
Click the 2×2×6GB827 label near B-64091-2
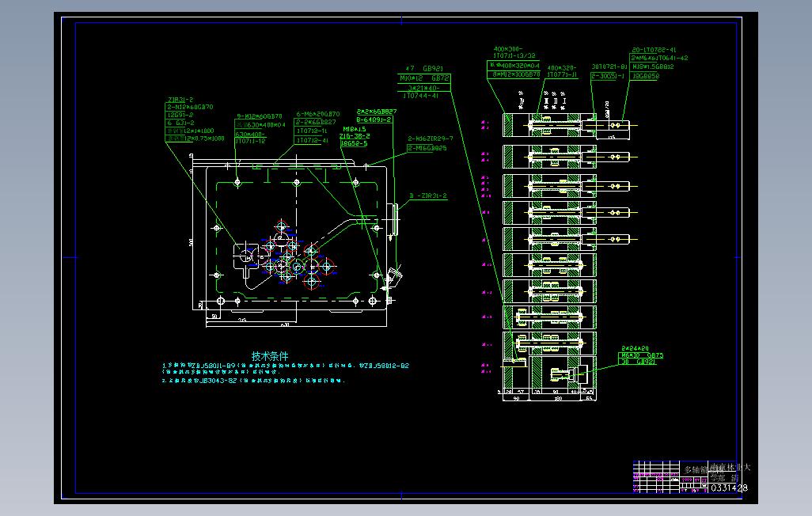377,112
